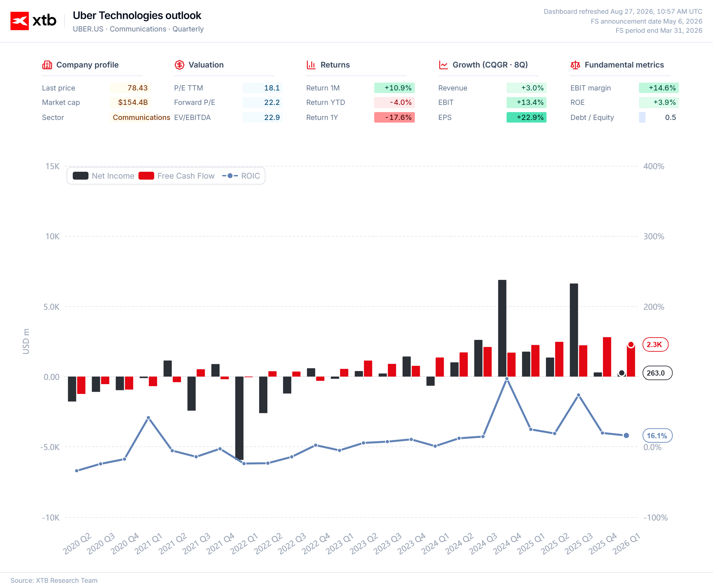Click the 263.0 Net Income callout
Viewport: 713px width, 588px height.
pyautogui.click(x=657, y=373)
